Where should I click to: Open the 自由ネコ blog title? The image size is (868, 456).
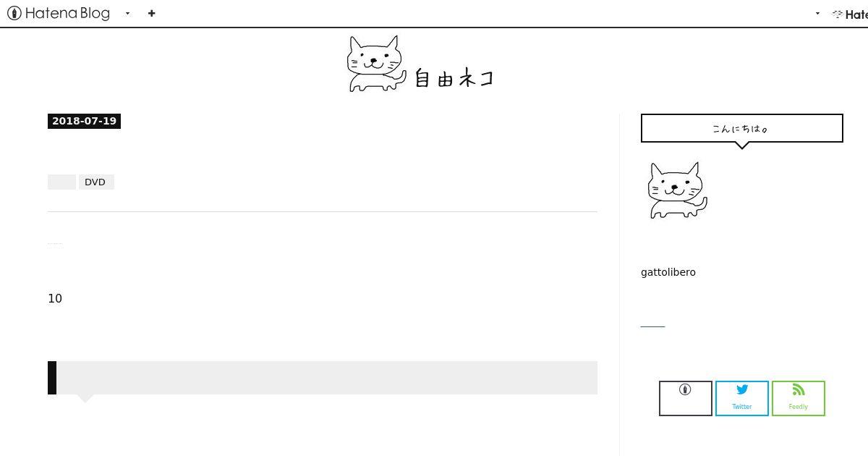pos(454,78)
